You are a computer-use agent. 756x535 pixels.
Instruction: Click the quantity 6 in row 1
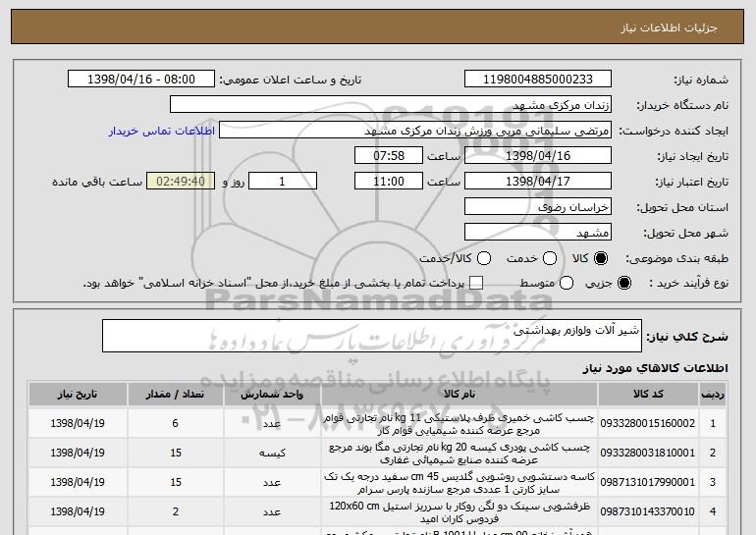pyautogui.click(x=175, y=423)
